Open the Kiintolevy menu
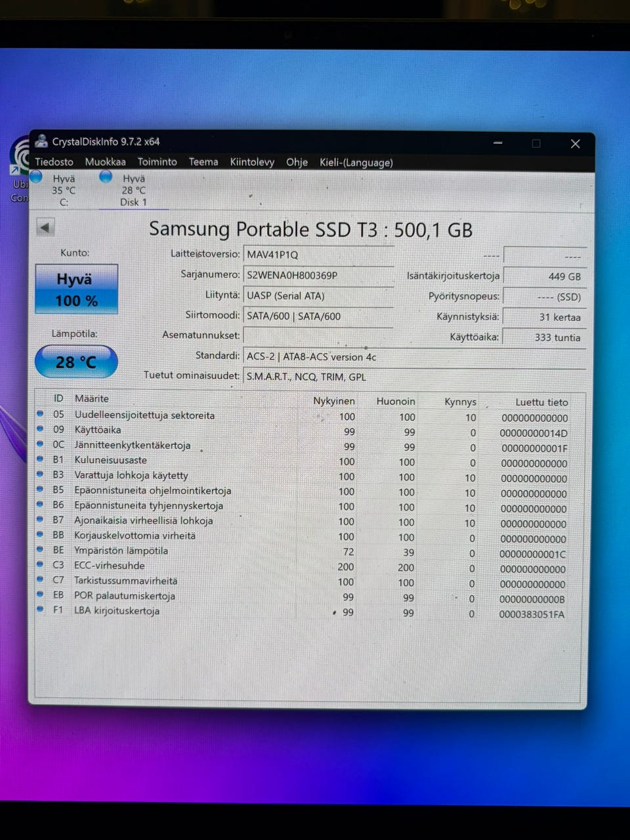 pos(252,162)
